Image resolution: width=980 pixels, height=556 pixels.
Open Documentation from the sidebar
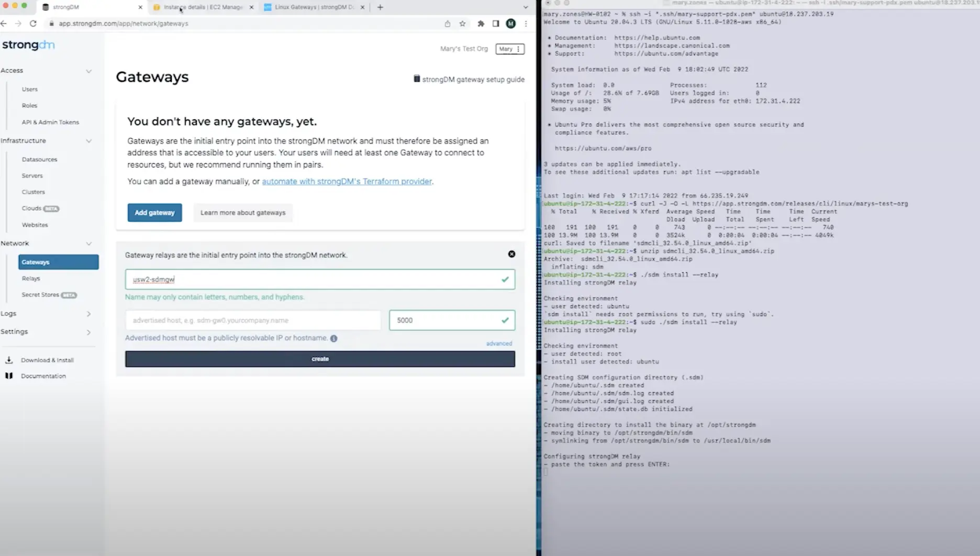click(43, 376)
